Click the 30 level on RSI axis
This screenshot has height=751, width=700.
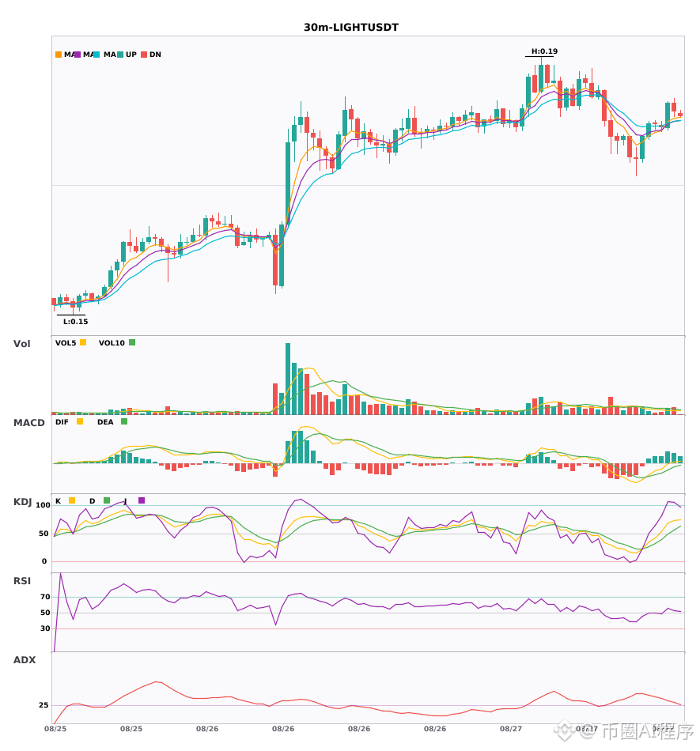46,628
